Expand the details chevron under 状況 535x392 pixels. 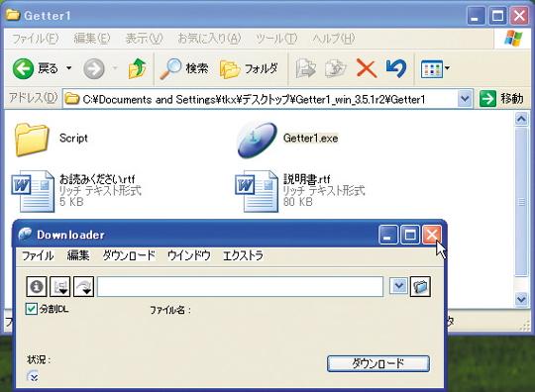pos(33,376)
